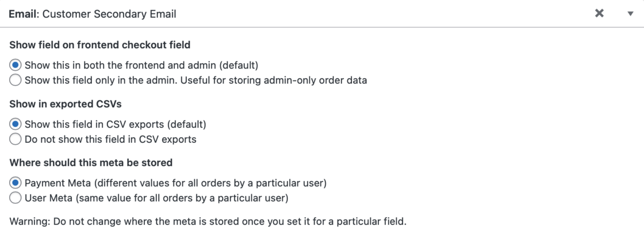This screenshot has width=644, height=244.
Task: Select 'Show this field only in the admin' radio button
Action: (x=16, y=80)
